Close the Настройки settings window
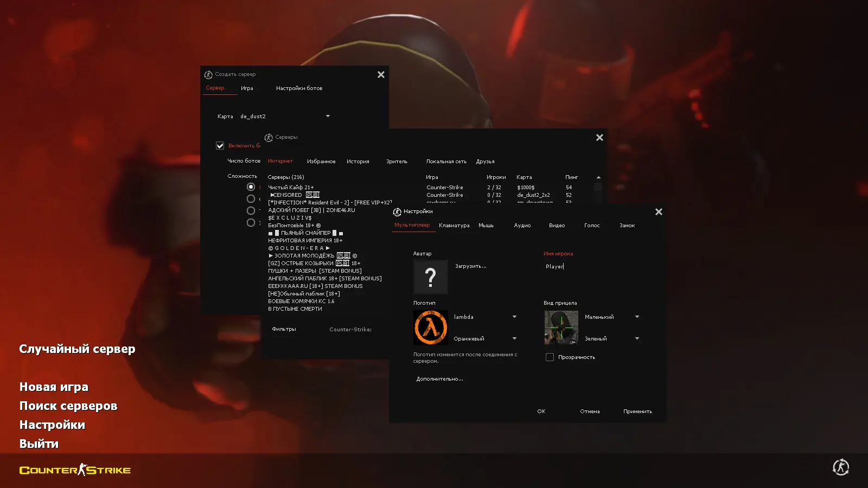 click(x=659, y=211)
